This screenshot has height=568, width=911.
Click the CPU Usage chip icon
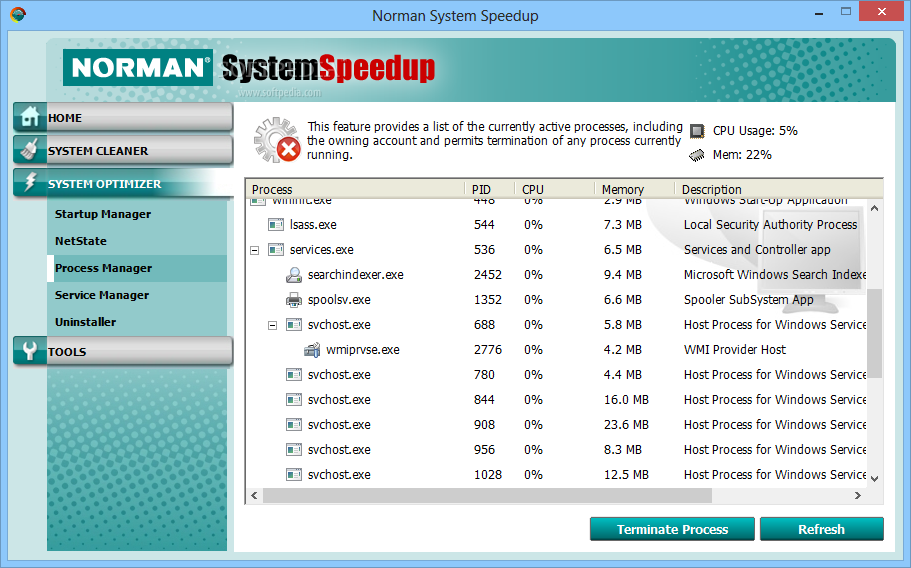tap(697, 131)
